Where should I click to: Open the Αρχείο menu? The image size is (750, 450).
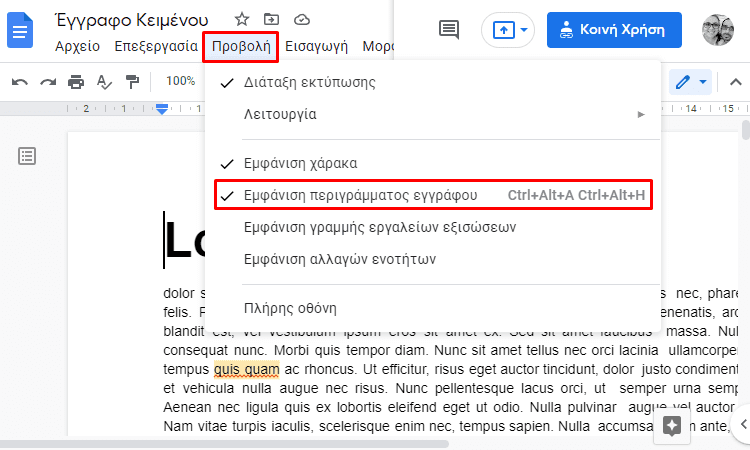click(x=77, y=46)
